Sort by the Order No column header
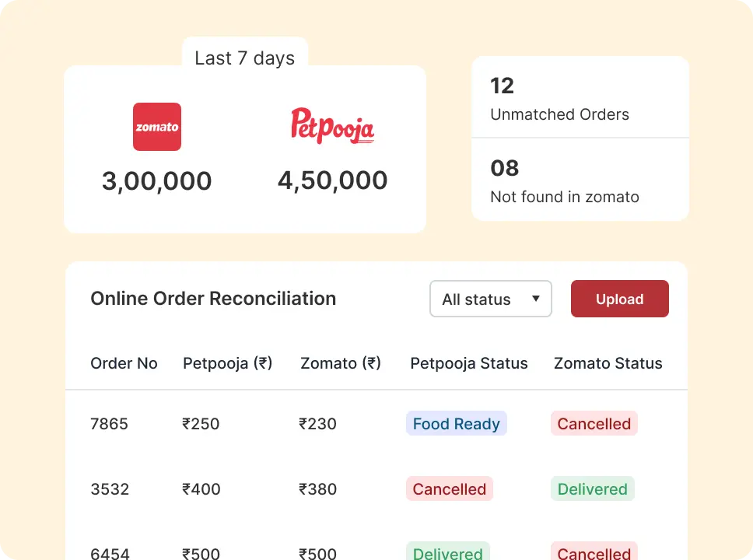This screenshot has height=560, width=753. [x=124, y=363]
